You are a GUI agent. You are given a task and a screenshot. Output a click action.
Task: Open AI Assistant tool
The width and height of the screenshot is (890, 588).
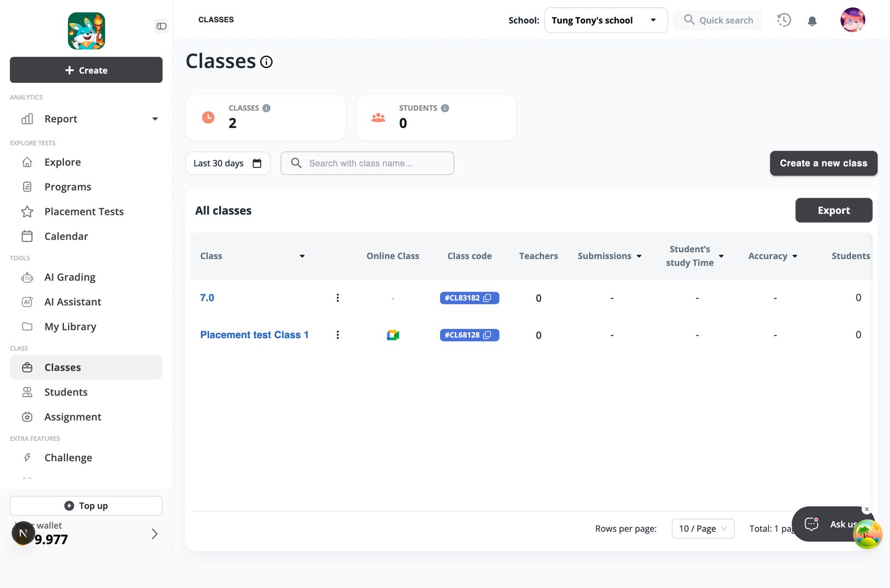[x=86, y=302]
